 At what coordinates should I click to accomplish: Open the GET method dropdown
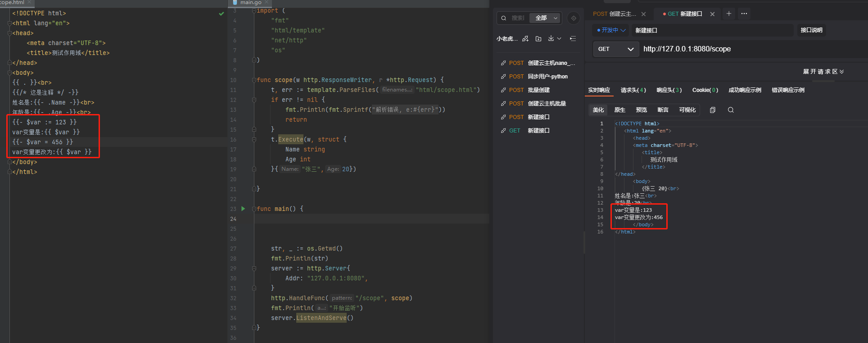coord(615,49)
